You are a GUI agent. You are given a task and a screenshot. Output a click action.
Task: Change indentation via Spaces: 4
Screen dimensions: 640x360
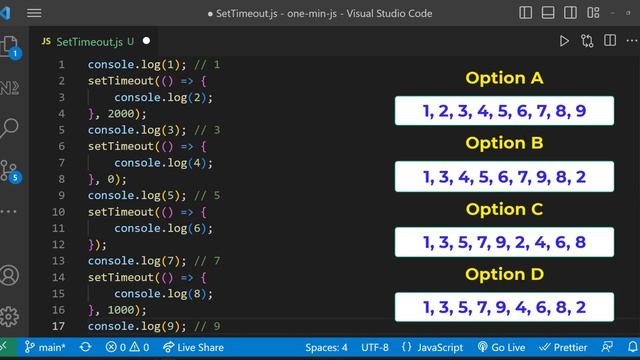tap(326, 347)
